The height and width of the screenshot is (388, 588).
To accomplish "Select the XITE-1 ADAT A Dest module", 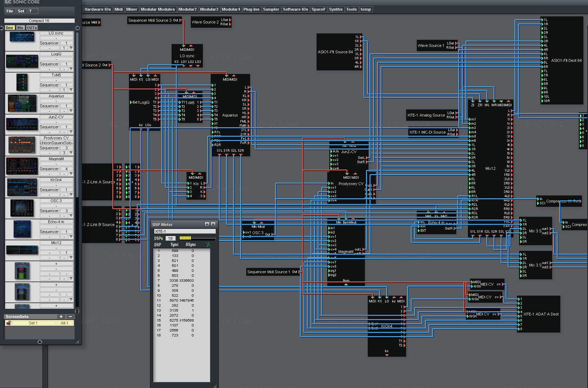I will 539,314.
